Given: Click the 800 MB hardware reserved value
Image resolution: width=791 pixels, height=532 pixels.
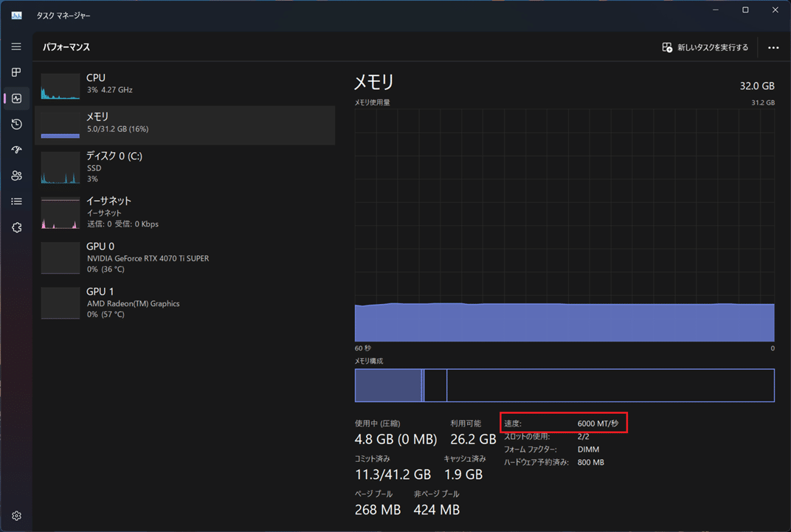Looking at the screenshot, I should point(591,463).
